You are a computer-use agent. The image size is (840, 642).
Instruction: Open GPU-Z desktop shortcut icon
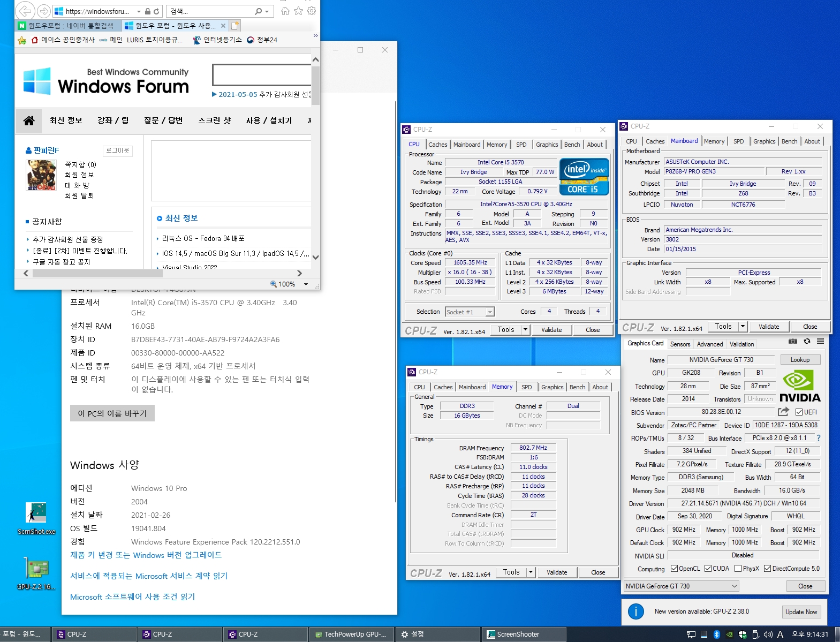coord(36,573)
